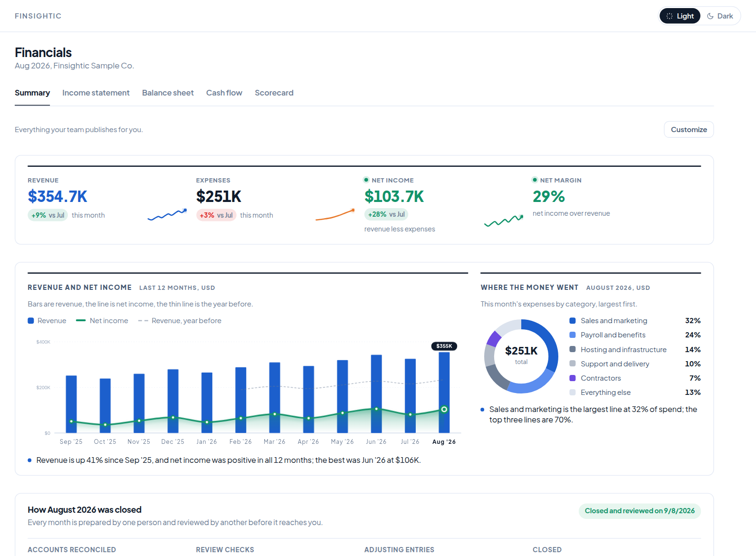This screenshot has height=556, width=756.
Task: Click the FINSIGHTIC logo text
Action: coord(38,16)
